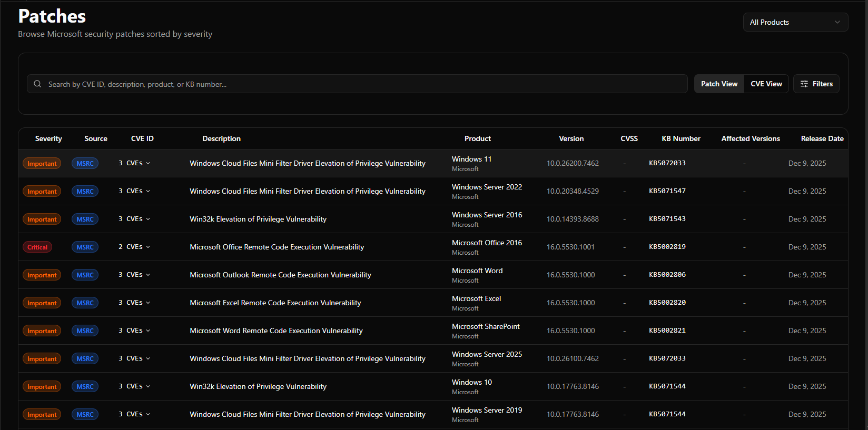Switch to Patch View tab

pos(719,84)
